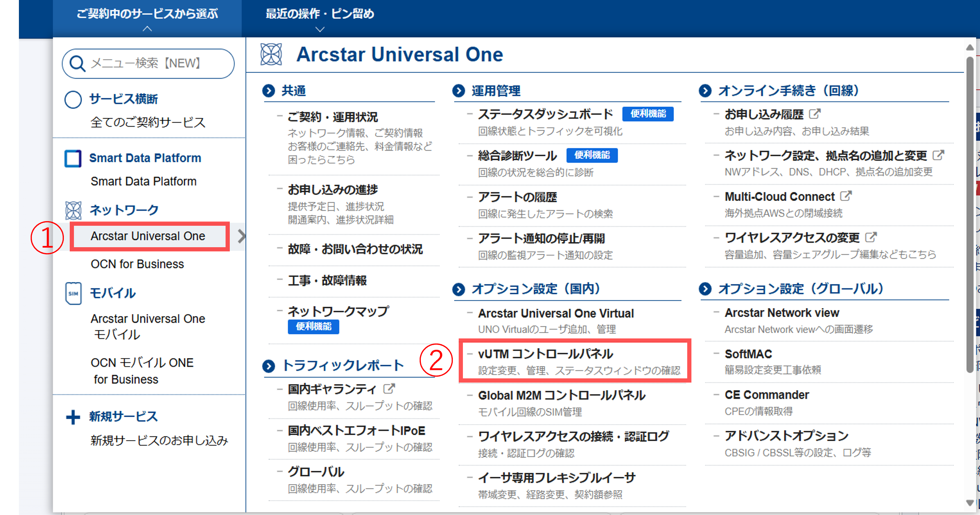Open ステータスダッシュボード link
Viewport: 980px width, 515px height.
click(x=545, y=114)
